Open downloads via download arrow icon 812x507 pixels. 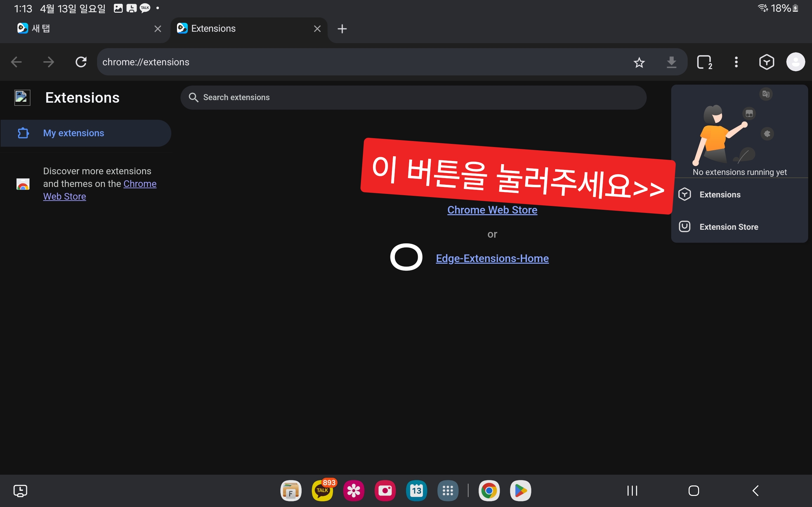click(x=671, y=62)
